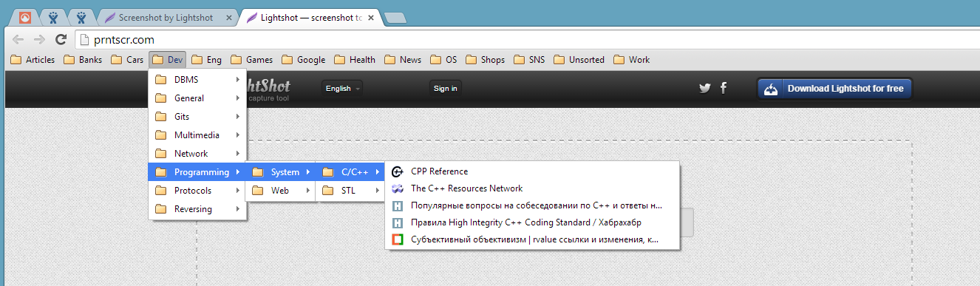Screen dimensions: 980x286
Task: Click Habrahabr icon beside Популярные вопросы bookmark
Action: tap(397, 205)
